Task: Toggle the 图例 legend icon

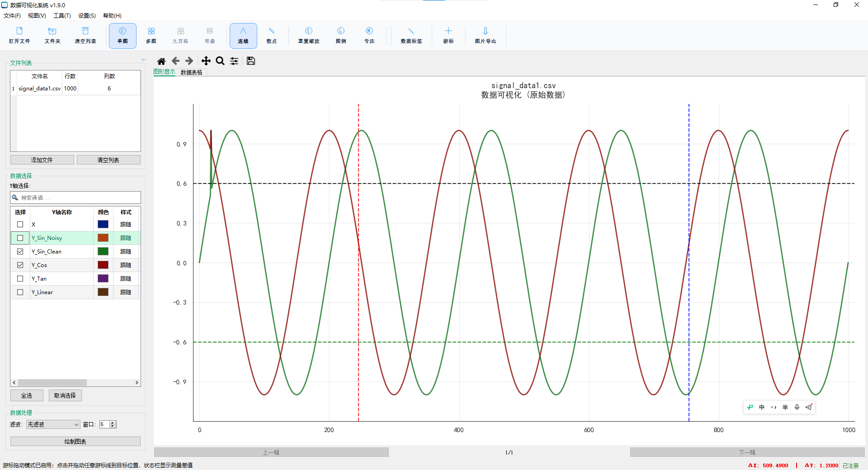Action: [x=341, y=35]
